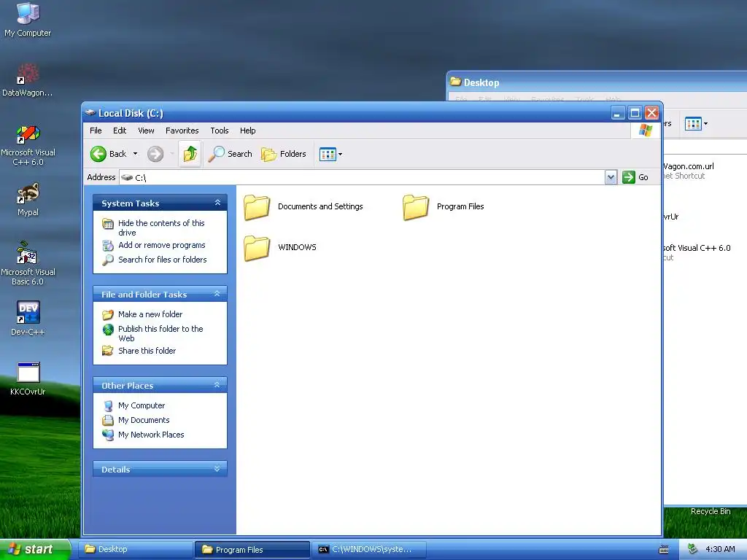Open the Favorites menu

click(x=182, y=131)
